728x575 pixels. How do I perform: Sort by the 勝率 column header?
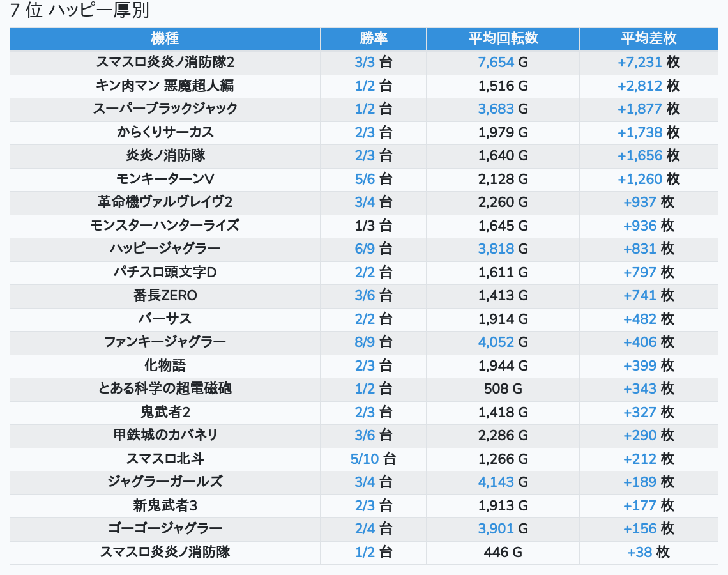pyautogui.click(x=373, y=38)
